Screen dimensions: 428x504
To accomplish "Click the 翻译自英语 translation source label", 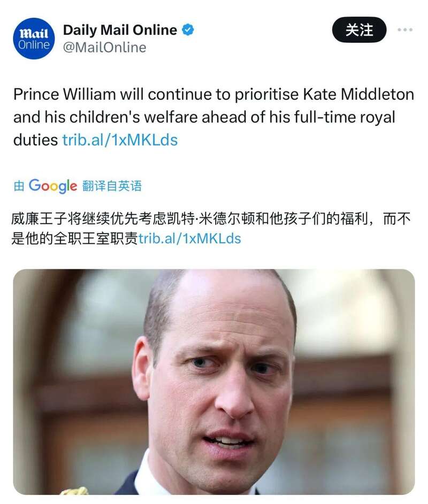I will 112,186.
